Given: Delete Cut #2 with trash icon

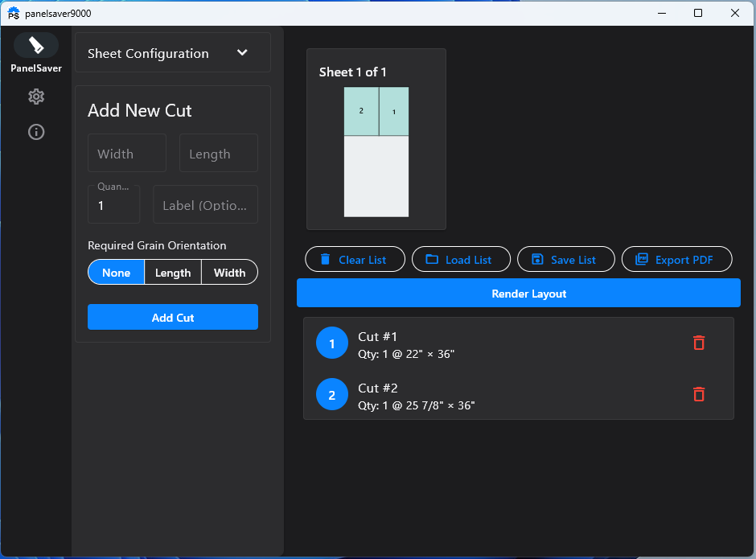Looking at the screenshot, I should [x=699, y=394].
